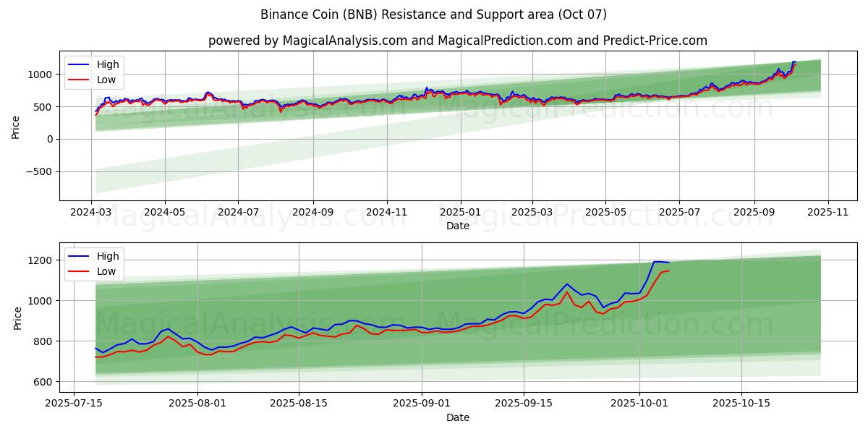Click the 1200 tick on bottom chart y-axis
Screen dimensions: 868x434
(x=41, y=260)
